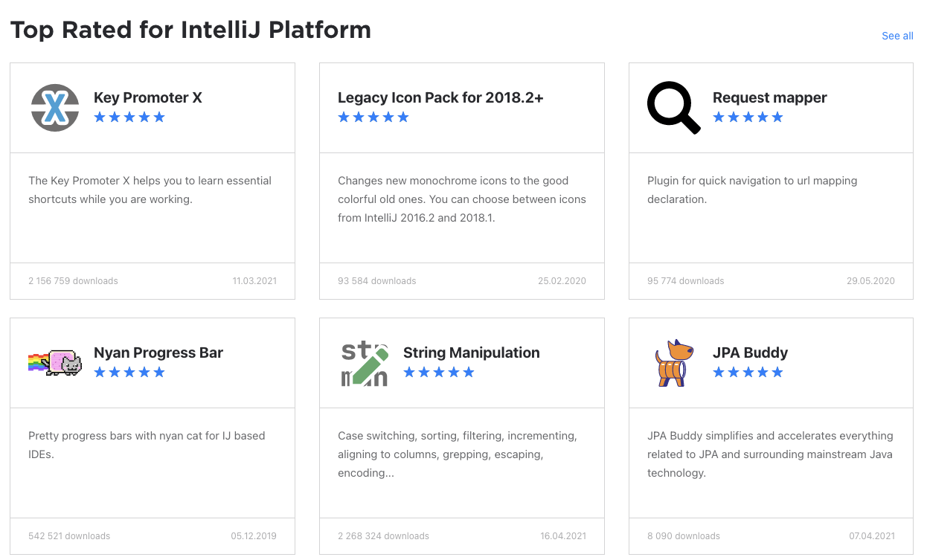Click the 8 090 downloads text

684,536
